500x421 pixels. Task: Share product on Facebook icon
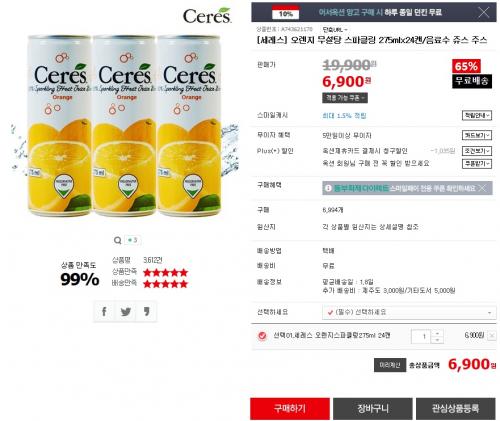click(104, 311)
